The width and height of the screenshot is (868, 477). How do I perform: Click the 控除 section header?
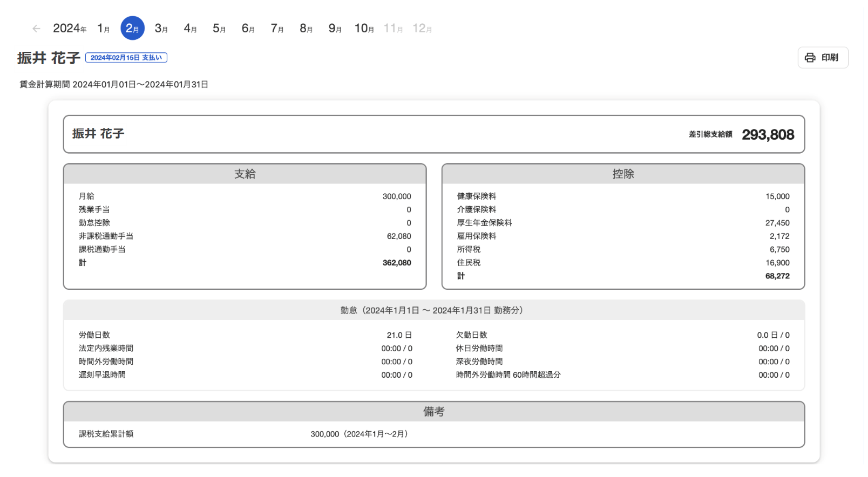pyautogui.click(x=623, y=174)
